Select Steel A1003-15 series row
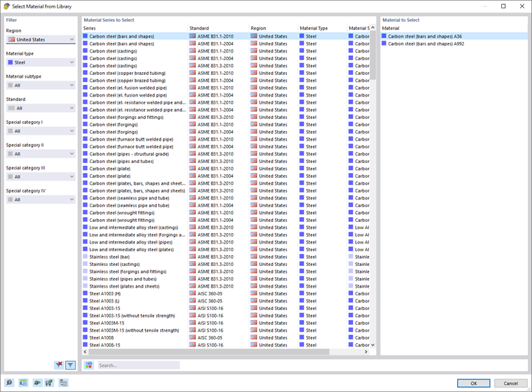This screenshot has width=532, height=392. 226,308
